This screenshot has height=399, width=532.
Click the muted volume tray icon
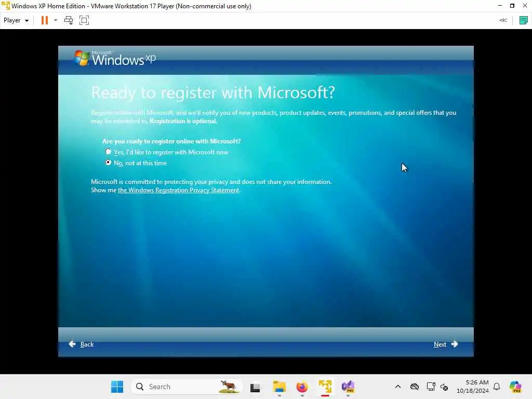point(444,387)
